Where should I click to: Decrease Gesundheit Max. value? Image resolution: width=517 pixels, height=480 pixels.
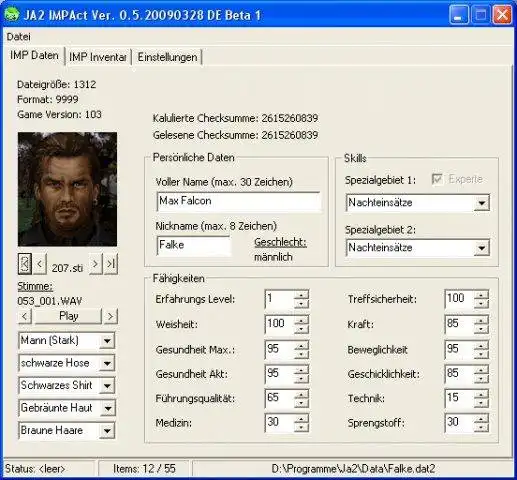point(301,354)
